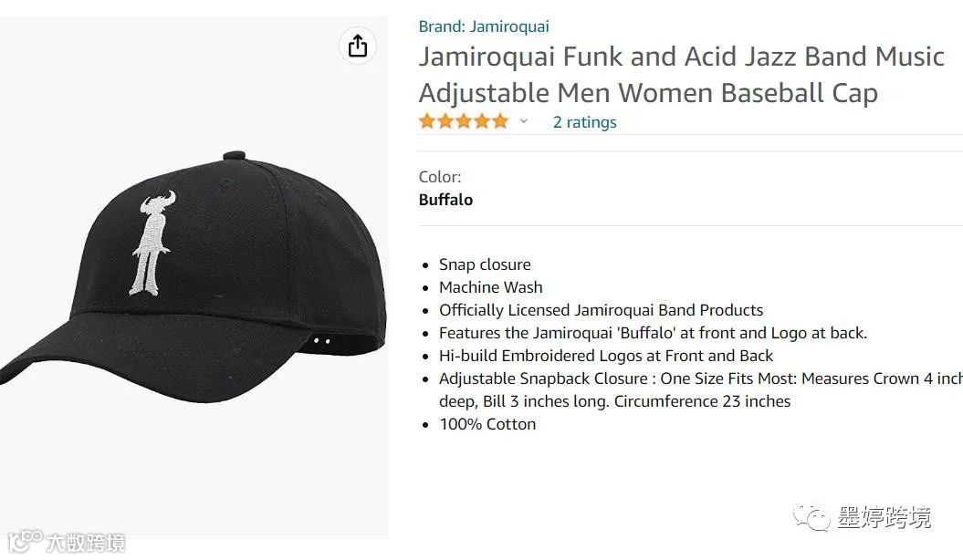Click the Machine Wash bullet text
963x560 pixels.
[x=490, y=287]
